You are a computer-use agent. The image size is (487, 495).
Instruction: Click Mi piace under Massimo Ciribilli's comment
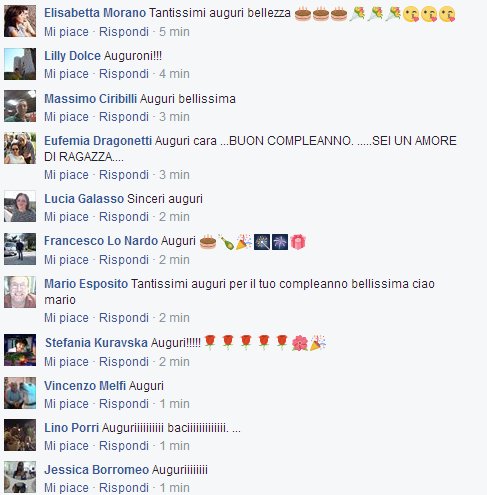point(66,117)
